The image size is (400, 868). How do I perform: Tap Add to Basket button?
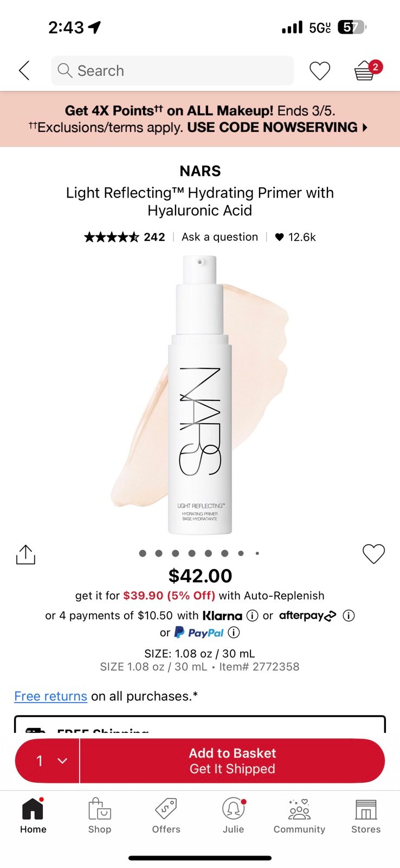click(233, 761)
